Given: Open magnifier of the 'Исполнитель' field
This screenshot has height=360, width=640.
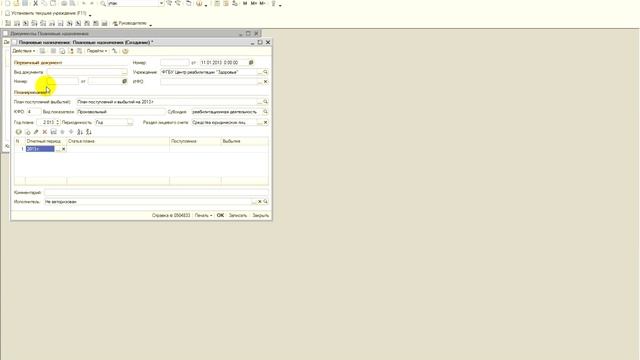Looking at the screenshot, I should tap(265, 202).
